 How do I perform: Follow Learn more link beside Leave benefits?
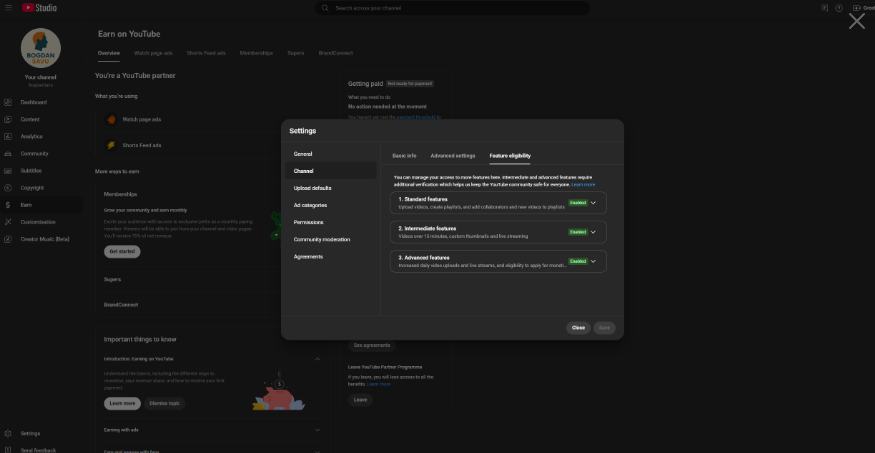click(x=379, y=384)
